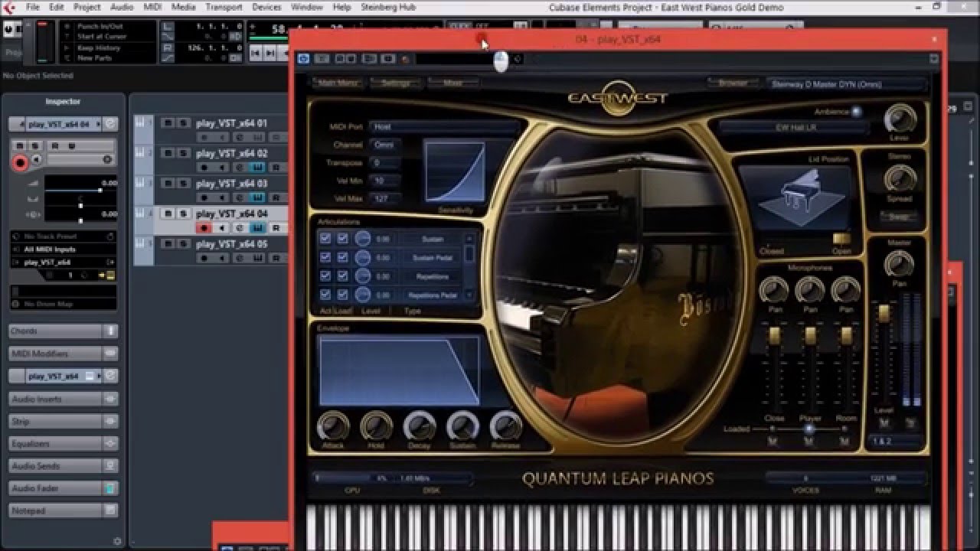
Task: Open the All MIDI Inputs routing dropdown
Action: 63,249
